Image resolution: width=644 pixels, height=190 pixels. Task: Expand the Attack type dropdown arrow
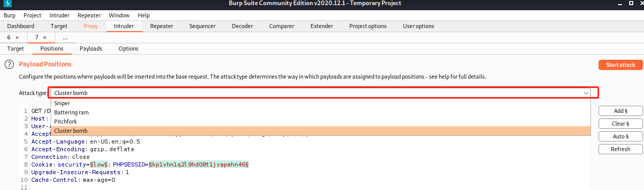586,93
